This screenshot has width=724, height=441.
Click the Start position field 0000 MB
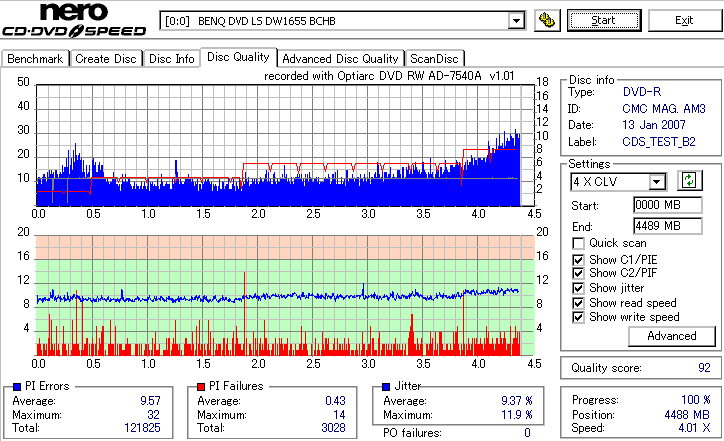(668, 205)
